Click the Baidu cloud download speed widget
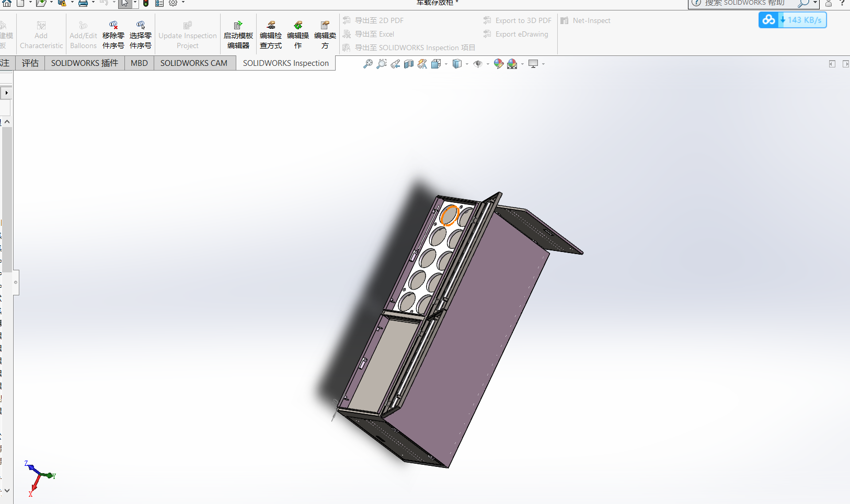Image resolution: width=850 pixels, height=504 pixels. click(792, 20)
